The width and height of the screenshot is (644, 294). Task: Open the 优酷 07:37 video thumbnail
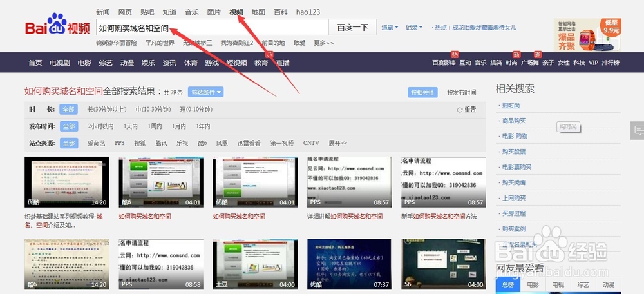click(x=350, y=264)
